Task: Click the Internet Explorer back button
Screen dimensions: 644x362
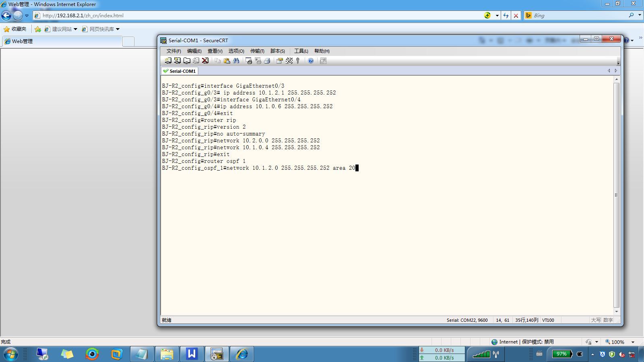Action: (x=6, y=15)
